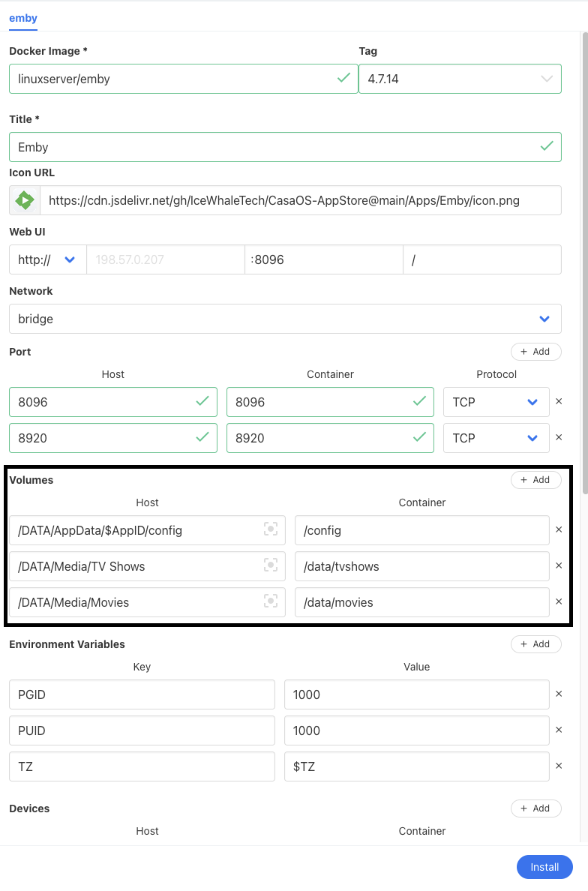Delete the /config volume row
Viewport: 588px width, 891px height.
559,529
